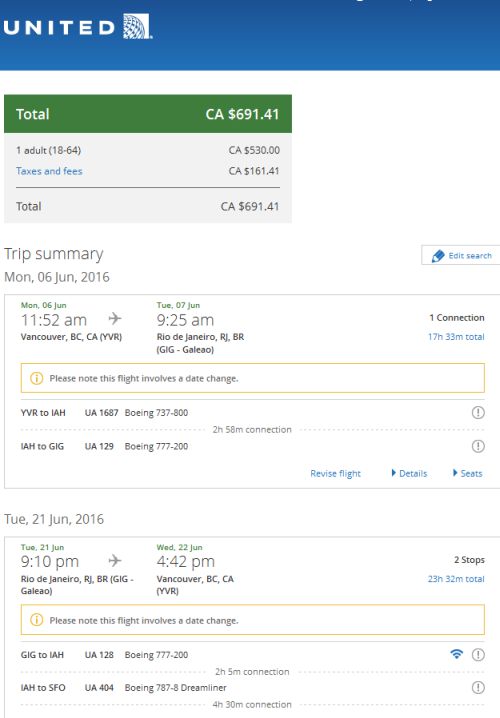Open info alert icon for UA 404
The width and height of the screenshot is (500, 718).
tap(478, 687)
